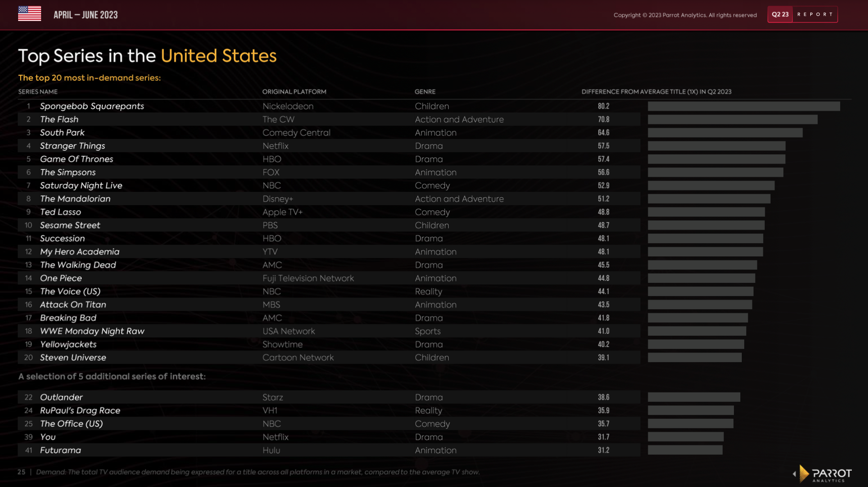
Task: Click the United States flag icon
Action: pos(29,14)
